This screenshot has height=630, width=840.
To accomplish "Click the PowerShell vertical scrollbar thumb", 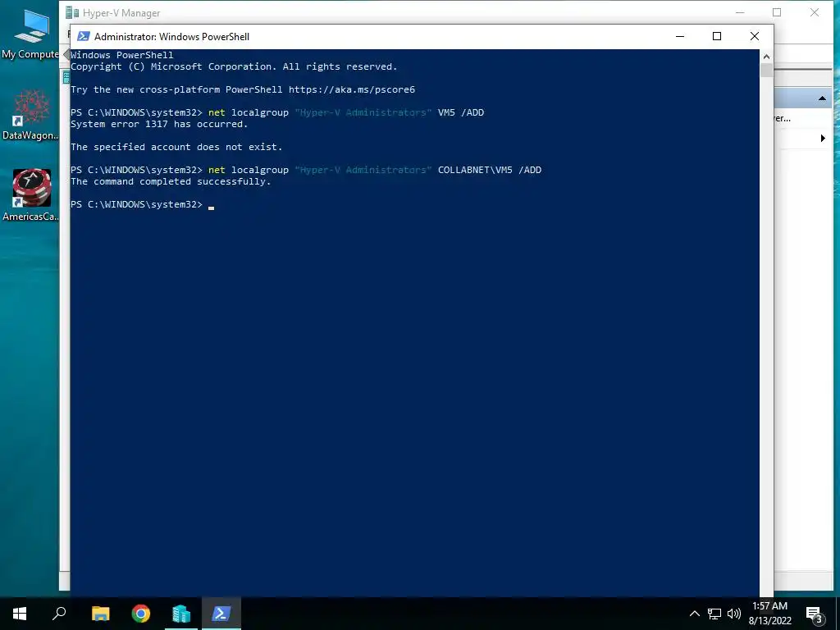I will click(767, 71).
